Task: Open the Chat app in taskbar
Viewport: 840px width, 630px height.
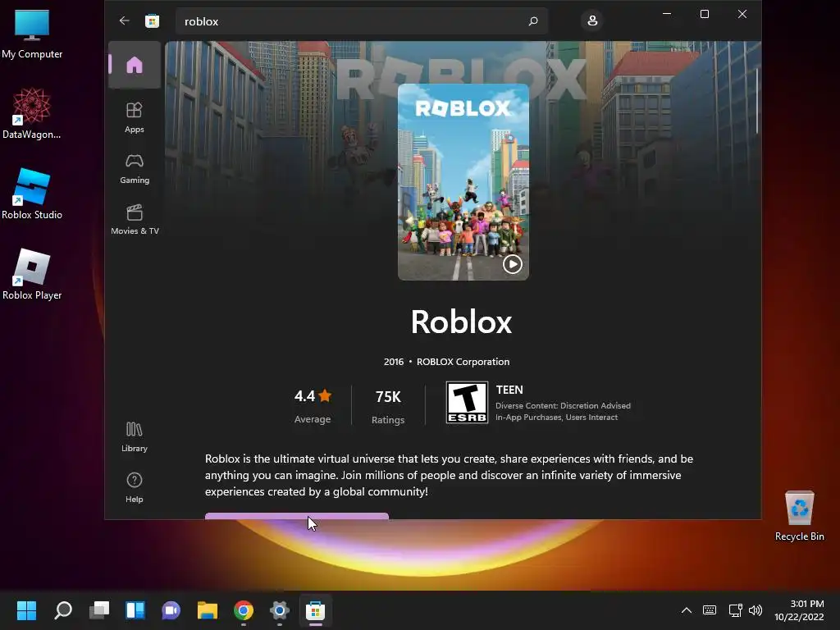Action: click(171, 610)
